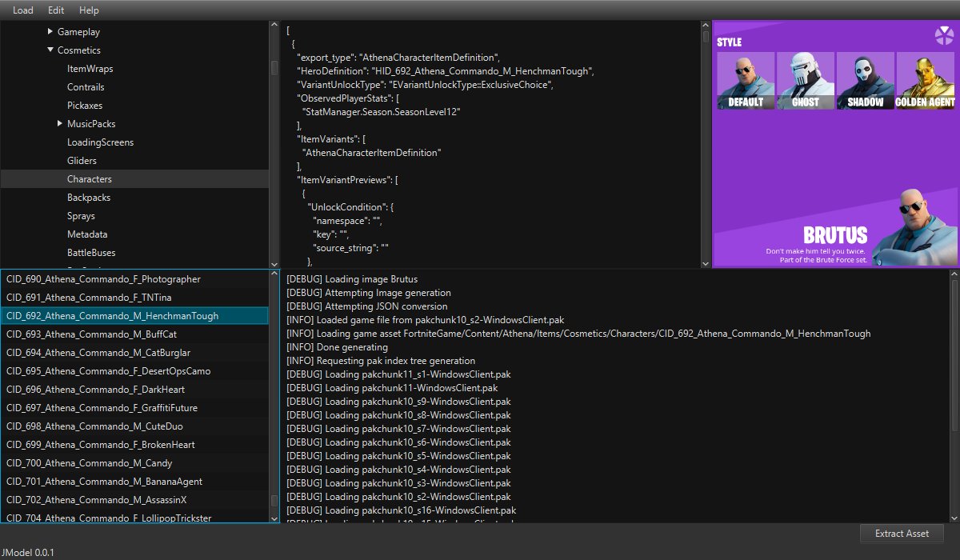
Task: Click JSON viewer scrollbar up arrow
Action: point(706,26)
